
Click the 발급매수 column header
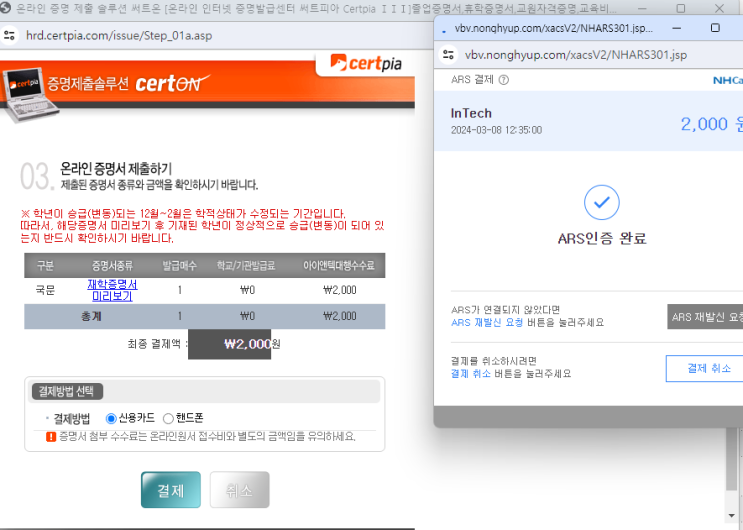(x=180, y=265)
